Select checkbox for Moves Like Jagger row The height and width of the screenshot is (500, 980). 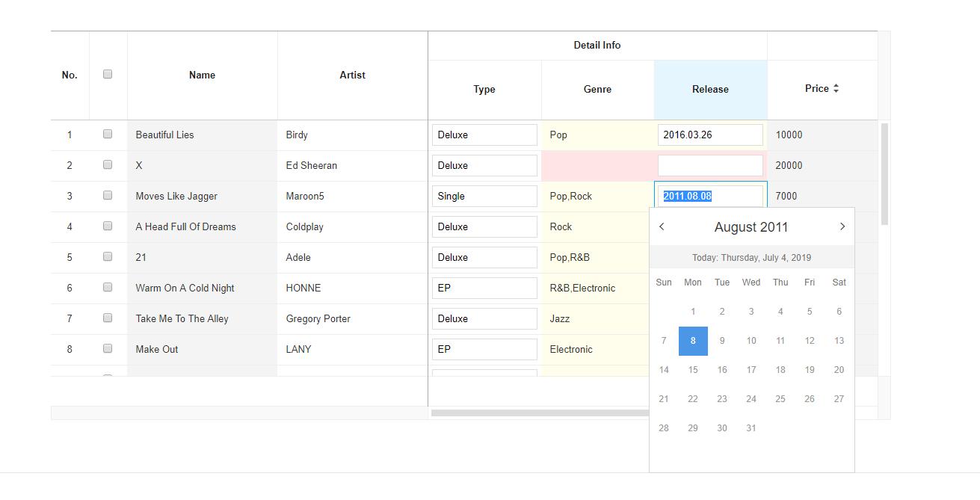click(x=108, y=196)
